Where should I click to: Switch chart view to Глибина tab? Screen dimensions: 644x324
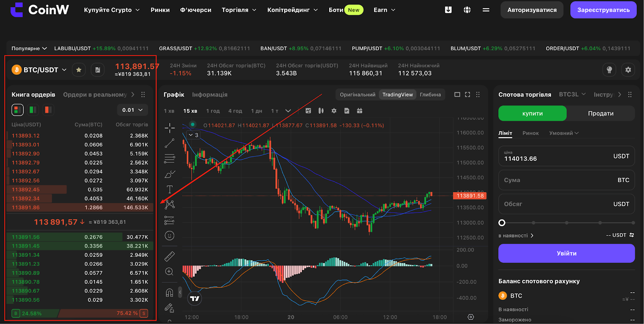tap(430, 94)
